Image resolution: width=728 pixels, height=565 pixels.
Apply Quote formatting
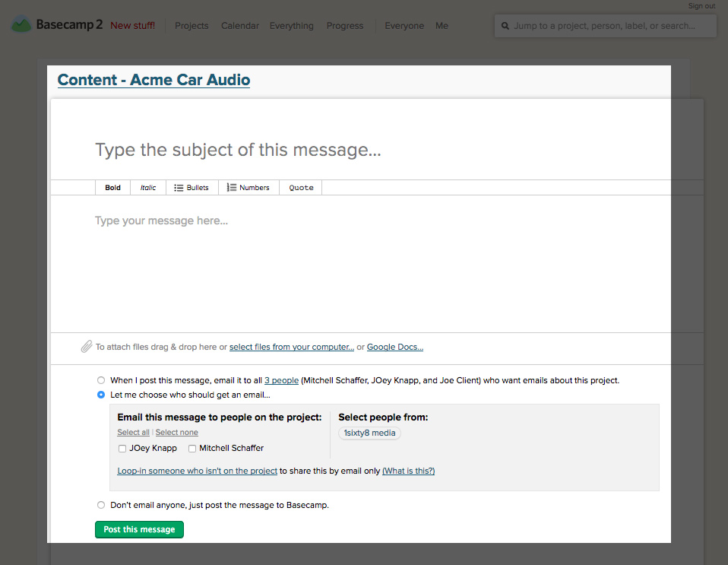pyautogui.click(x=301, y=188)
